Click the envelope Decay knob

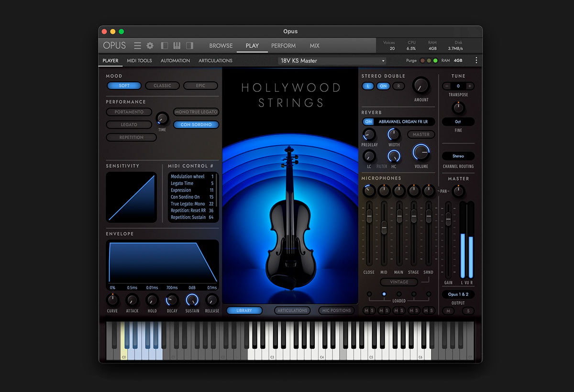coord(172,300)
